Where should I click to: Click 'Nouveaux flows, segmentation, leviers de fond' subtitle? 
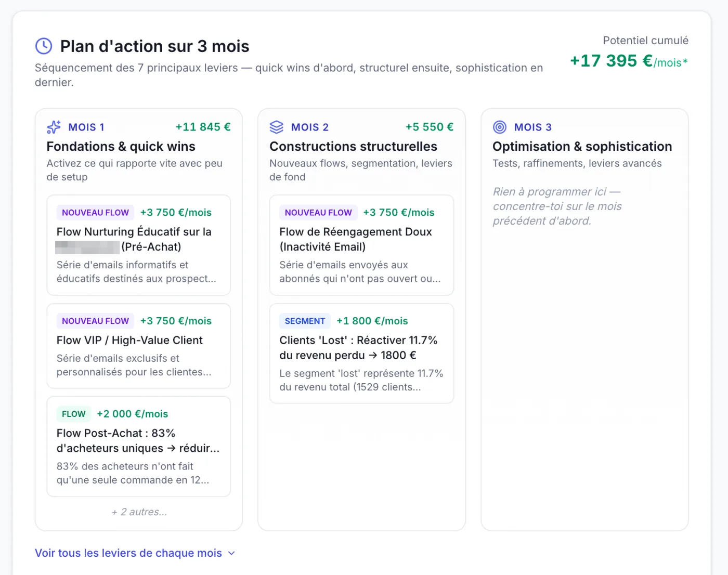point(361,170)
